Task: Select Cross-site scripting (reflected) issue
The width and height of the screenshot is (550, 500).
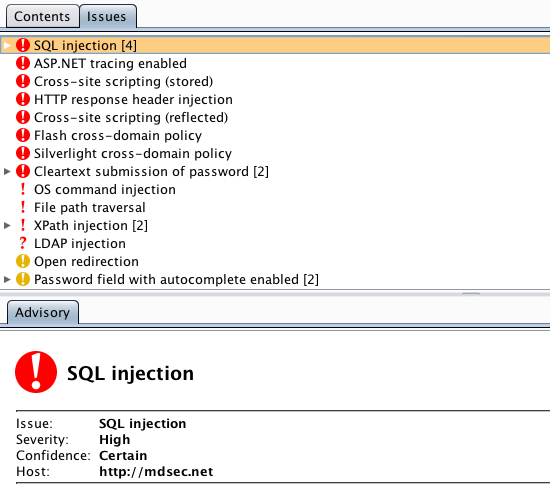Action: [x=131, y=117]
